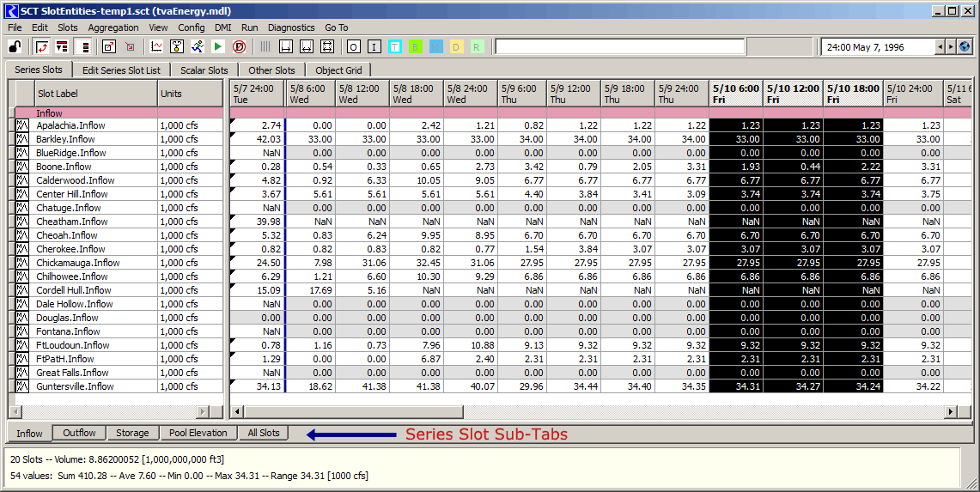
Task: Apply the green B flag
Action: [x=415, y=47]
